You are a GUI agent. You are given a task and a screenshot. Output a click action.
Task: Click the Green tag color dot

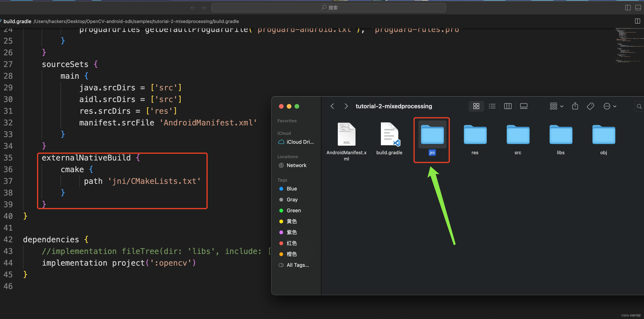[281, 211]
